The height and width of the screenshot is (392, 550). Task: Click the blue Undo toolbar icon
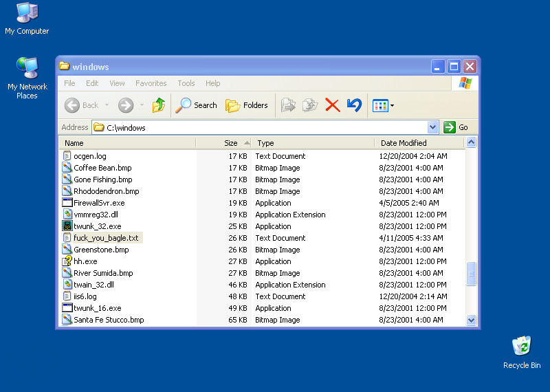[354, 105]
